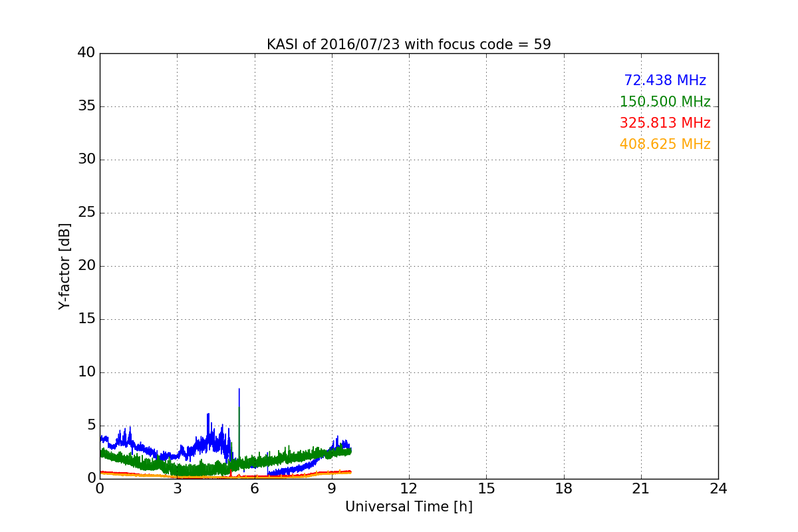This screenshot has height=532, width=798.
Task: Click the x-axis tick label '9'
Action: pyautogui.click(x=332, y=488)
